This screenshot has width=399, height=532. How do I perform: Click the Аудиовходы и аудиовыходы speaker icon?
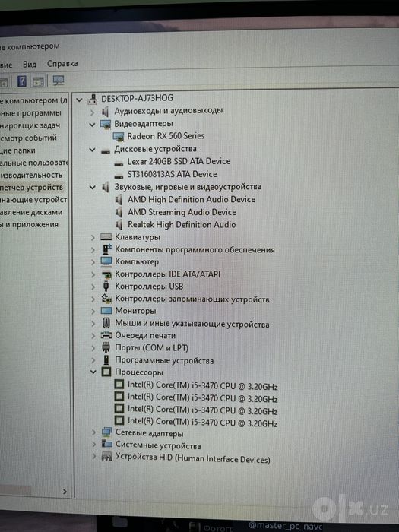point(105,111)
